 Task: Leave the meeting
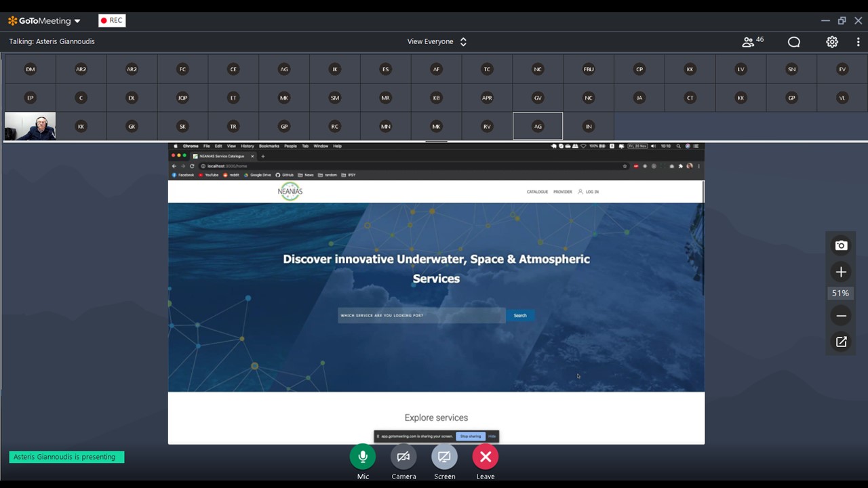click(x=486, y=457)
